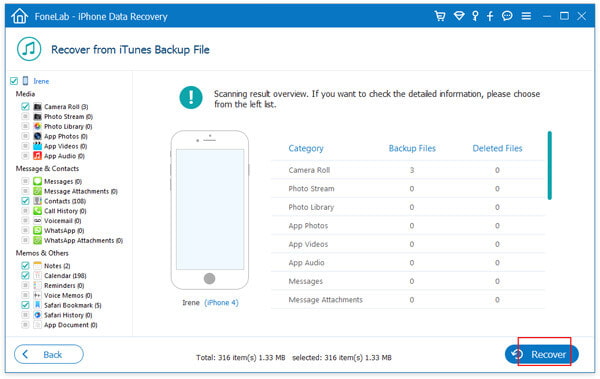
Task: Select the WhatsApp icon in the sidebar
Action: [37, 230]
